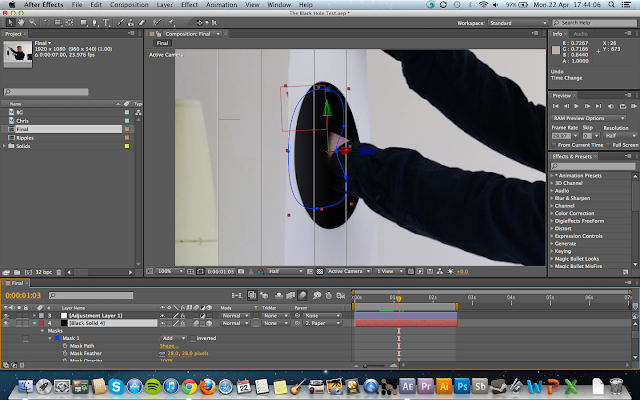
Task: Click the delete trash icon in Project panel
Action: [x=59, y=272]
